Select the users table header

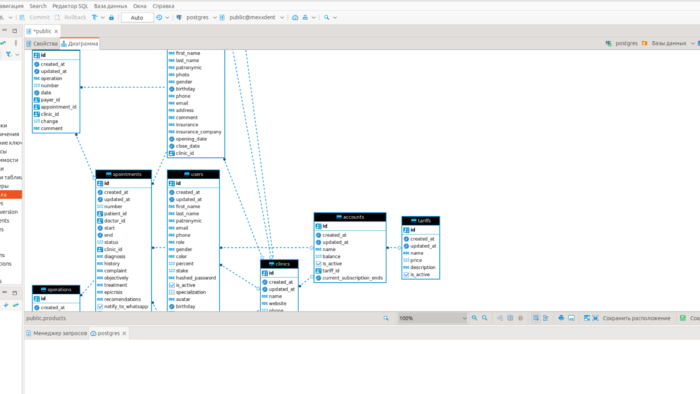[x=193, y=174]
